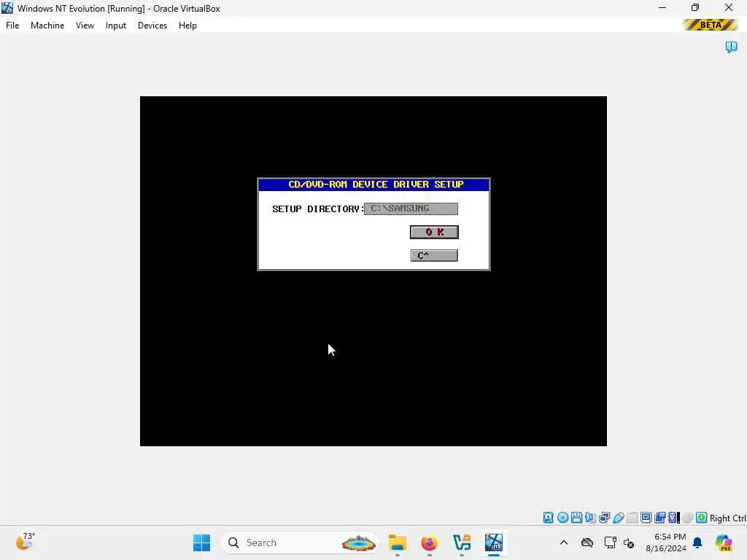Click the hard disk activity status icon
Image resolution: width=747 pixels, height=560 pixels.
coord(549,518)
